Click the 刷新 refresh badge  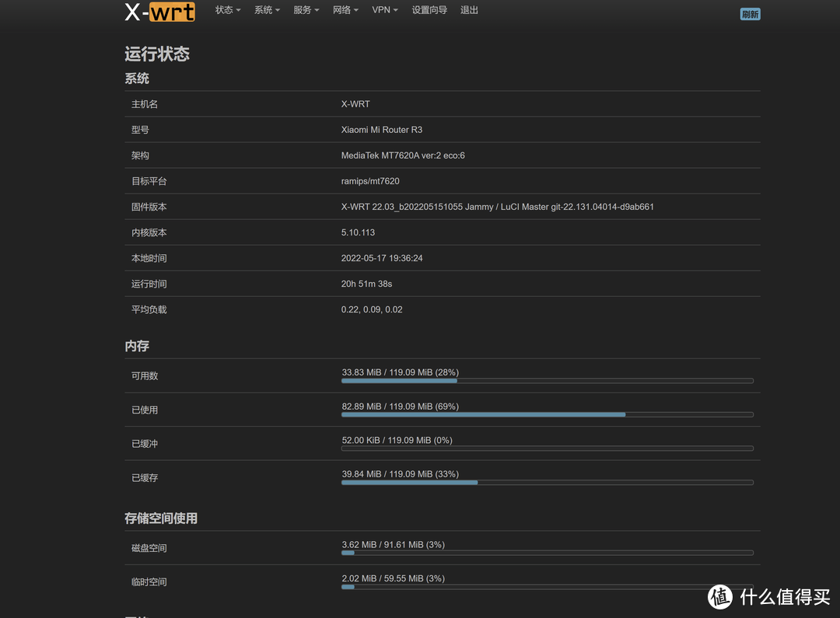(x=750, y=15)
